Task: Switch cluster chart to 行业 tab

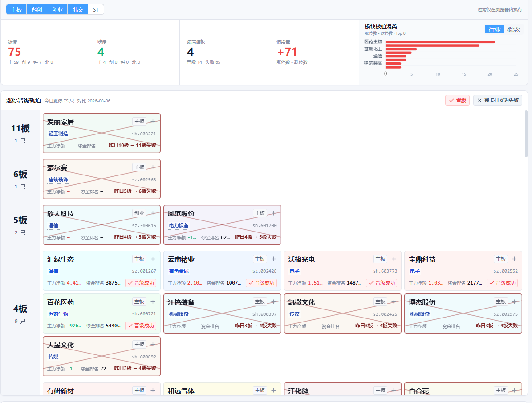Action: tap(494, 29)
